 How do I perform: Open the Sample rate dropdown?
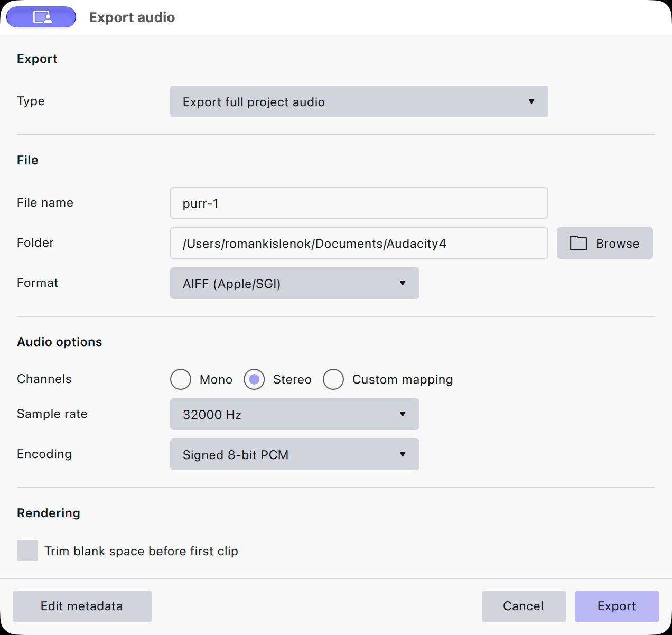[x=295, y=414]
